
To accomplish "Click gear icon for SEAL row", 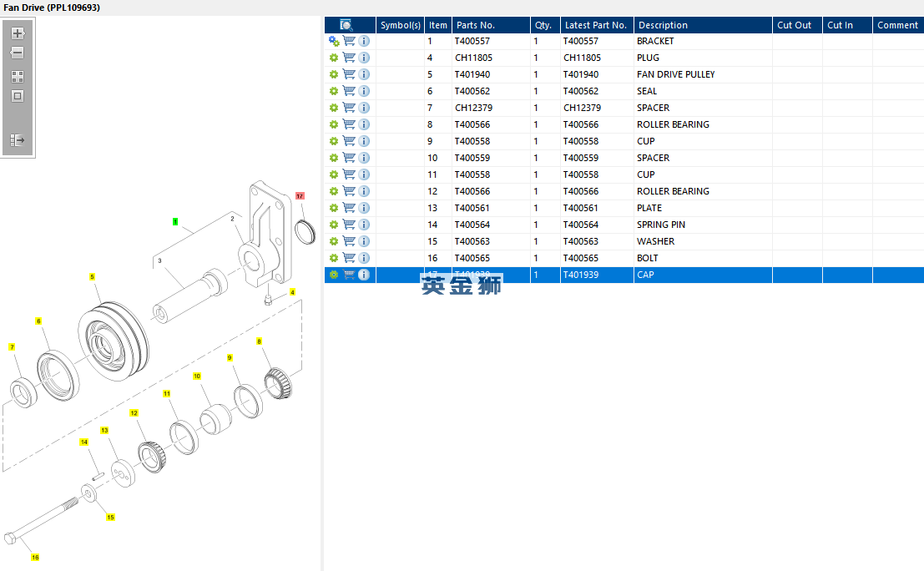I will tap(334, 91).
